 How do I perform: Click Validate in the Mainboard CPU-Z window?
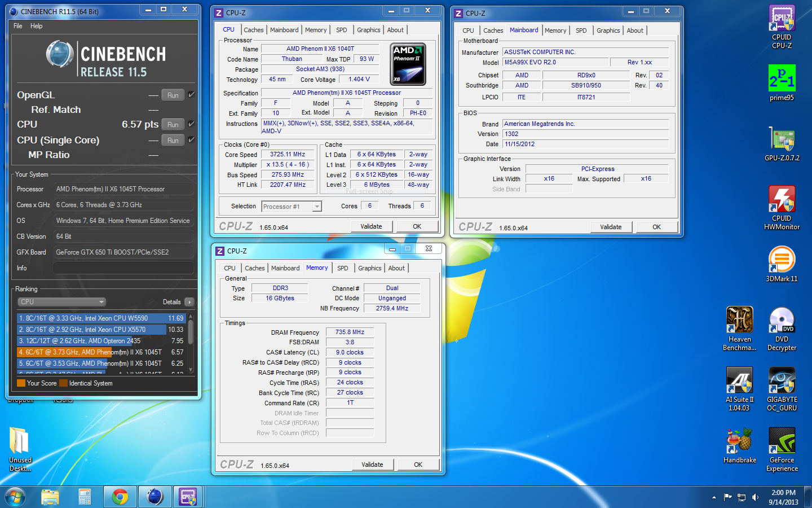(x=611, y=227)
